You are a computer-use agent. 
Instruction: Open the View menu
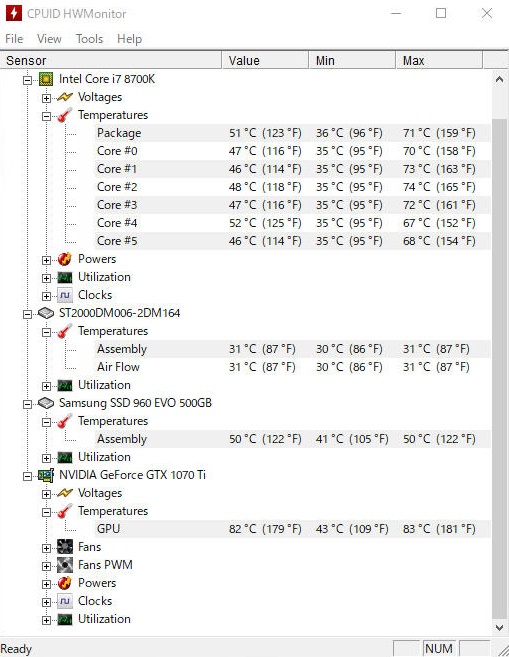pos(49,39)
